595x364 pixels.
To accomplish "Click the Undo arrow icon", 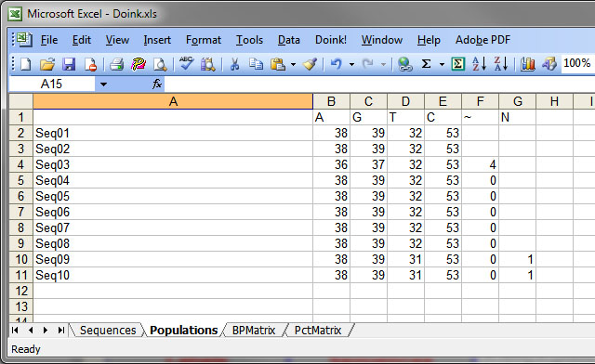I will tap(337, 64).
